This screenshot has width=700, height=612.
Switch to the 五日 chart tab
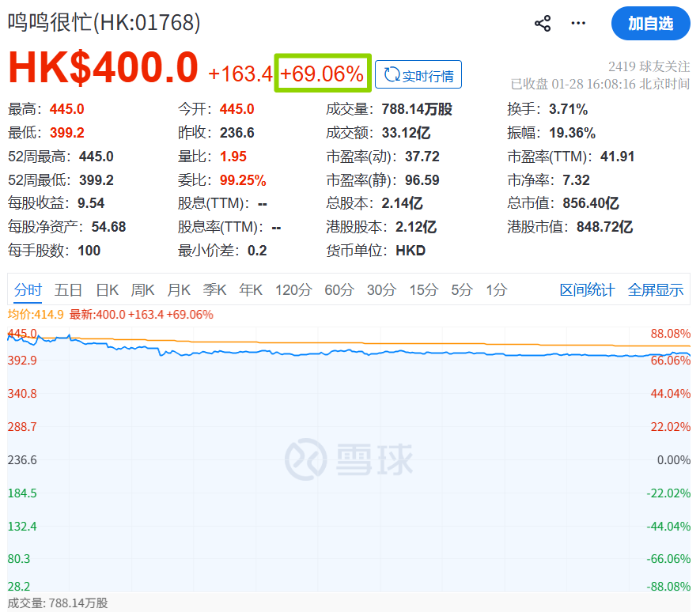[70, 290]
